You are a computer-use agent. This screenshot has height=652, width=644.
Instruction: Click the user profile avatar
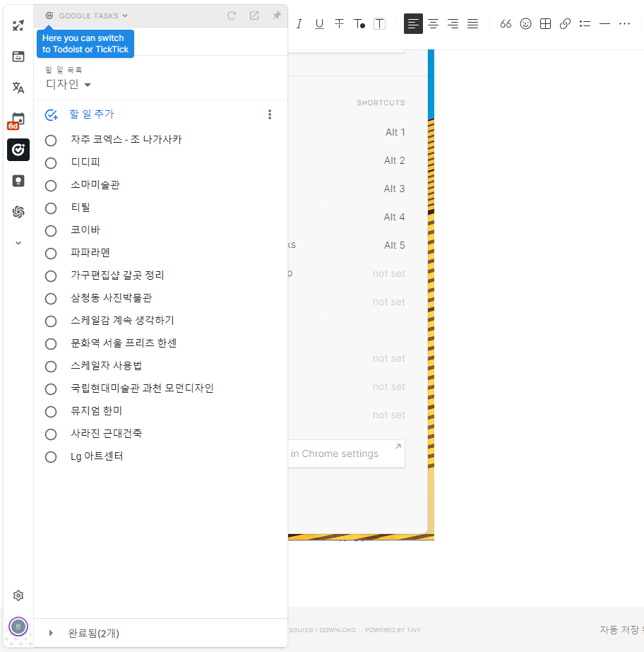pyautogui.click(x=18, y=627)
